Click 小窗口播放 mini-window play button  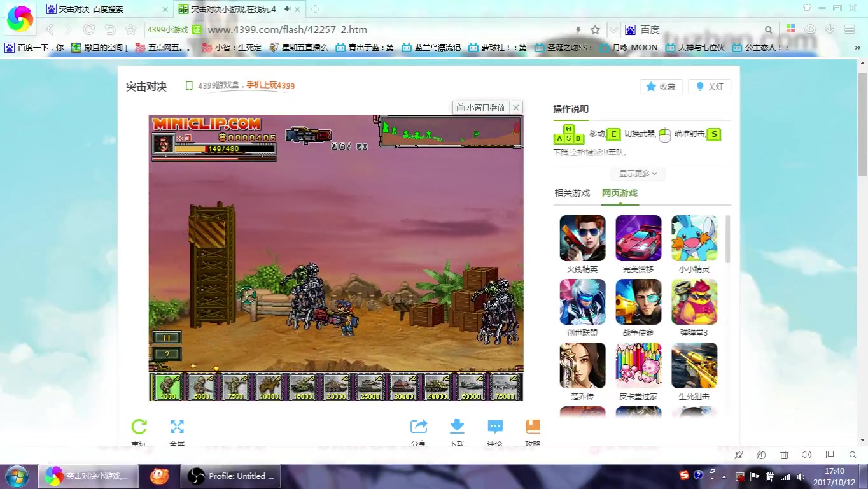[481, 108]
